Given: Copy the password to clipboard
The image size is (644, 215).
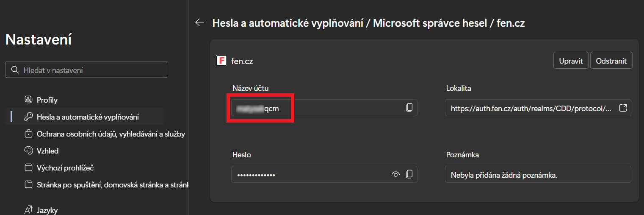Looking at the screenshot, I should 409,174.
